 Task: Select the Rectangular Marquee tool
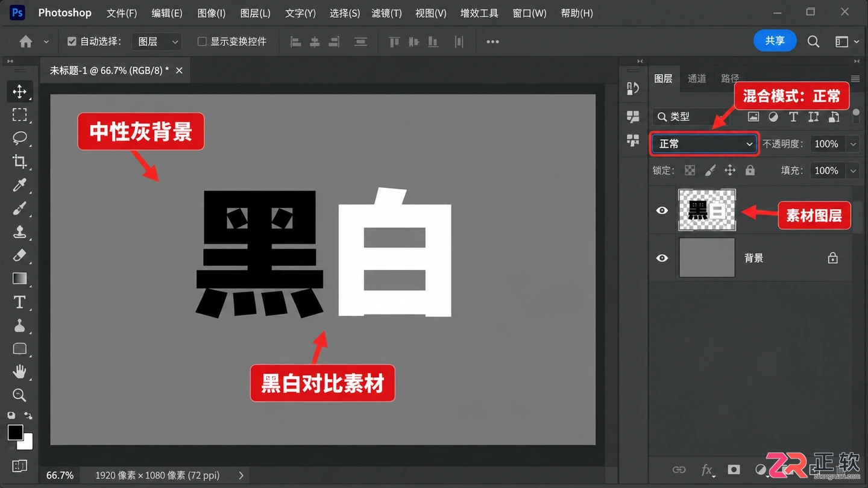pos(19,115)
